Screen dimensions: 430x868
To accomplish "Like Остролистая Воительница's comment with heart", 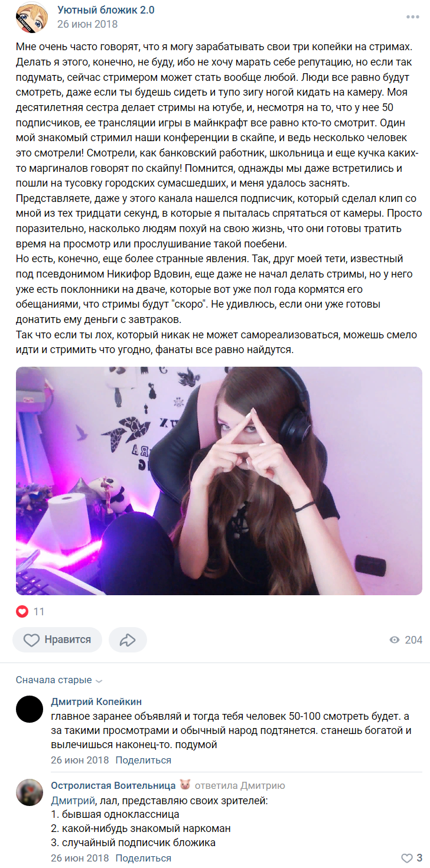I will point(407,858).
